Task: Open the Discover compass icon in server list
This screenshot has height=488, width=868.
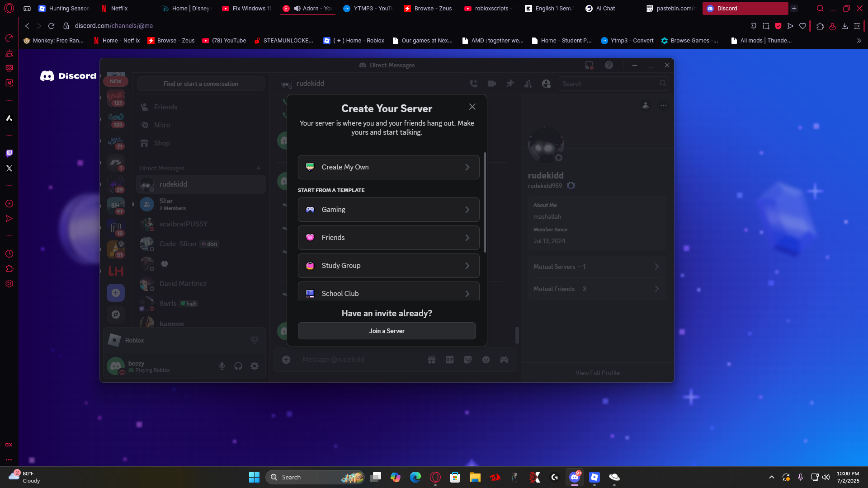Action: (116, 314)
